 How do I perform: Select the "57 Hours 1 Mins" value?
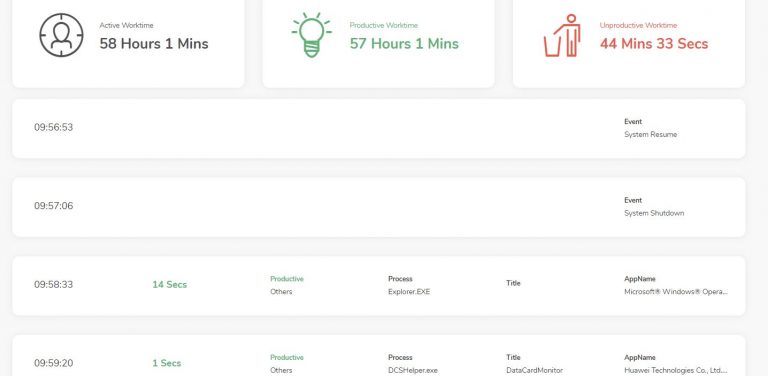(x=404, y=44)
